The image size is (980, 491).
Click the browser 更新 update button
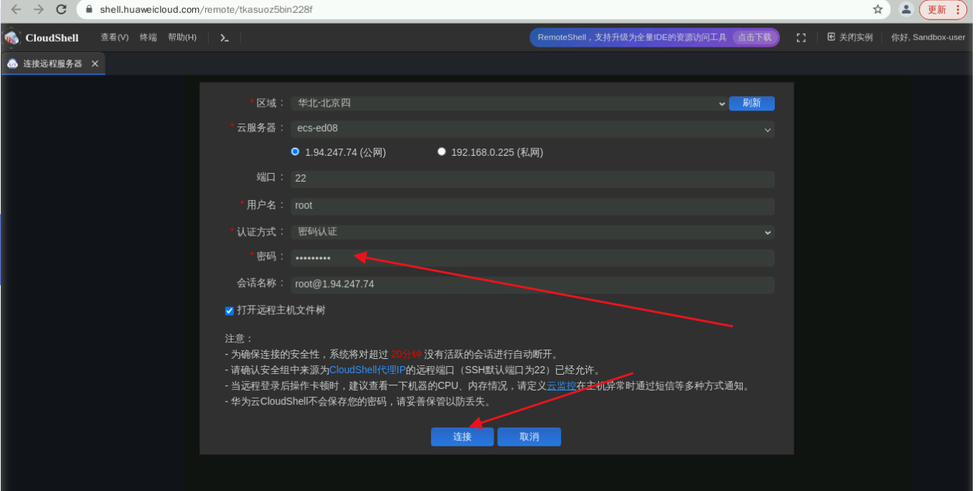coord(943,10)
